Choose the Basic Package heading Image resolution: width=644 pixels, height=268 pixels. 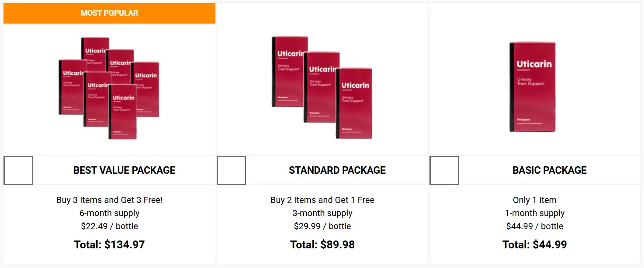click(549, 170)
